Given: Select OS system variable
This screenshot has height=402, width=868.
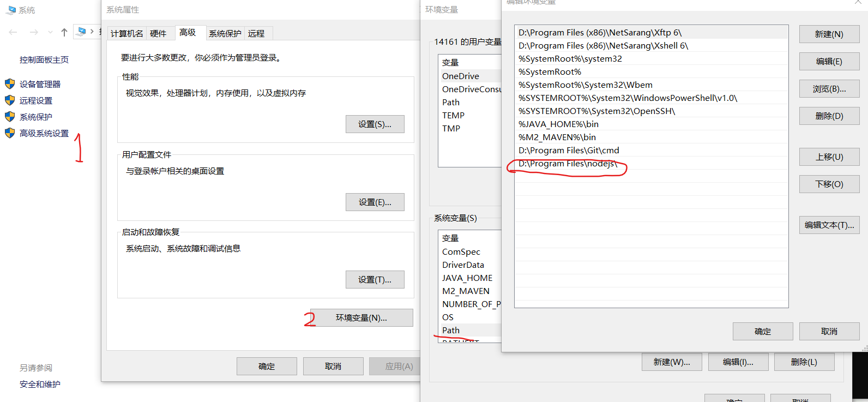Looking at the screenshot, I should click(470, 317).
